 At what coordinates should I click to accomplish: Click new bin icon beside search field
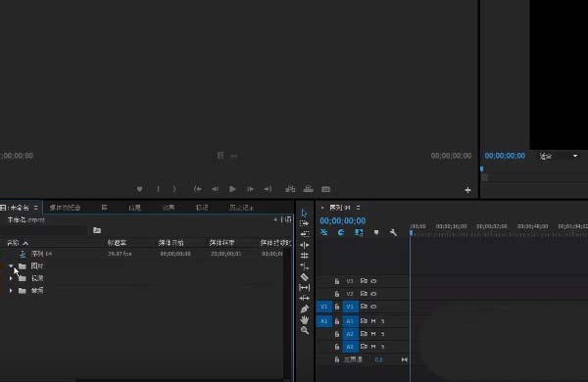pyautogui.click(x=97, y=230)
